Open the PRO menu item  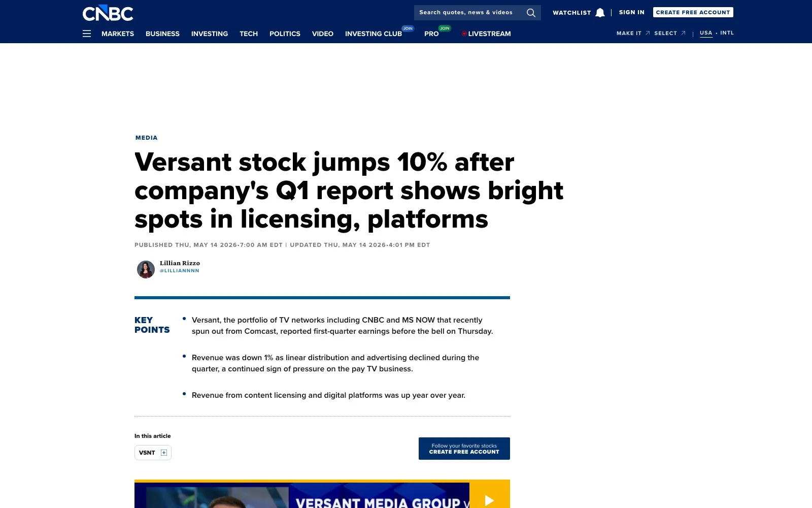431,34
